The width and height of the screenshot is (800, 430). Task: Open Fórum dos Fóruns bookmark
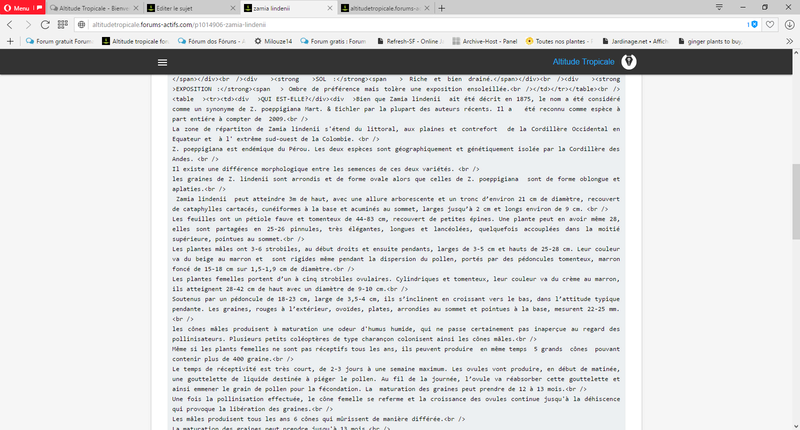pos(211,41)
